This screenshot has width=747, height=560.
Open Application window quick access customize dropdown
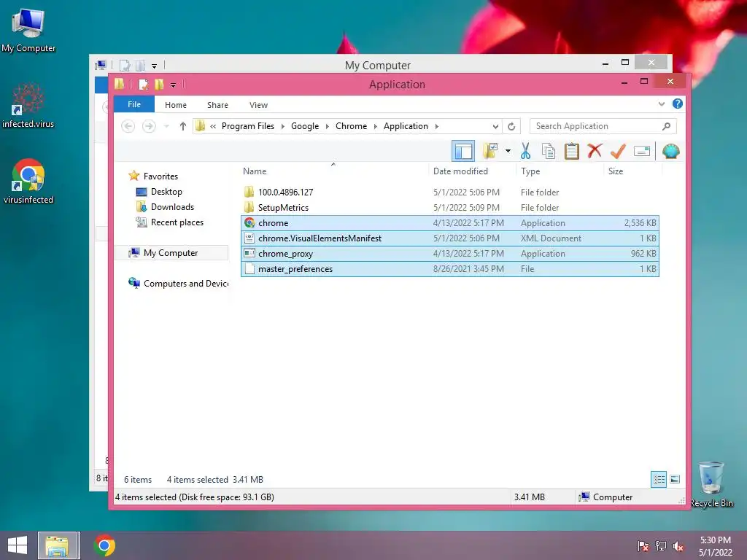pos(174,85)
